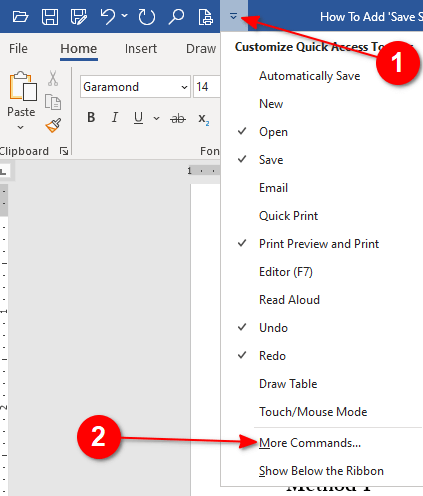Expand the Underline style dropdown arrow

(156, 118)
